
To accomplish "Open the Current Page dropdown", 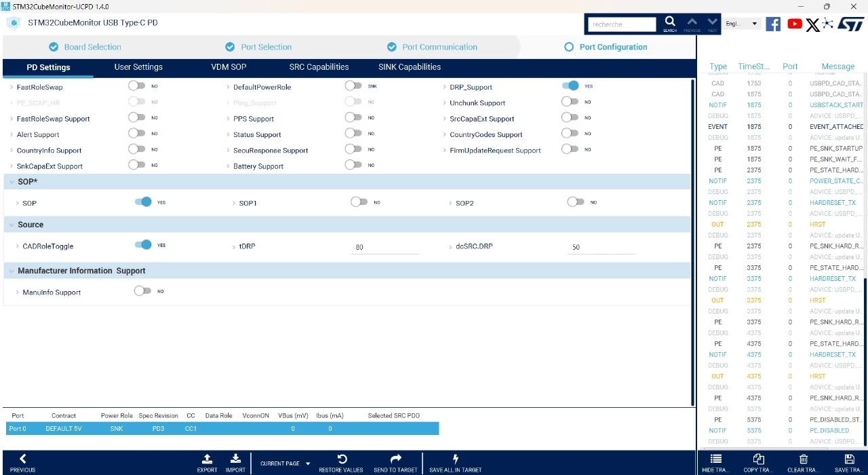I will pos(285,463).
